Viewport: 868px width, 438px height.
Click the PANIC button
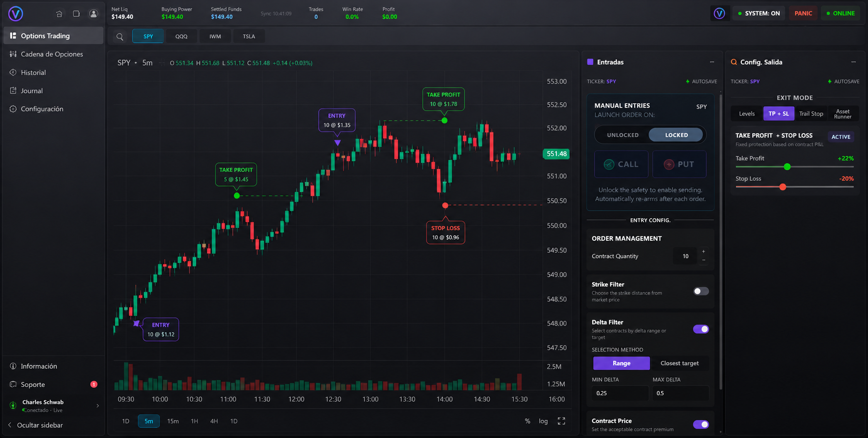point(803,13)
